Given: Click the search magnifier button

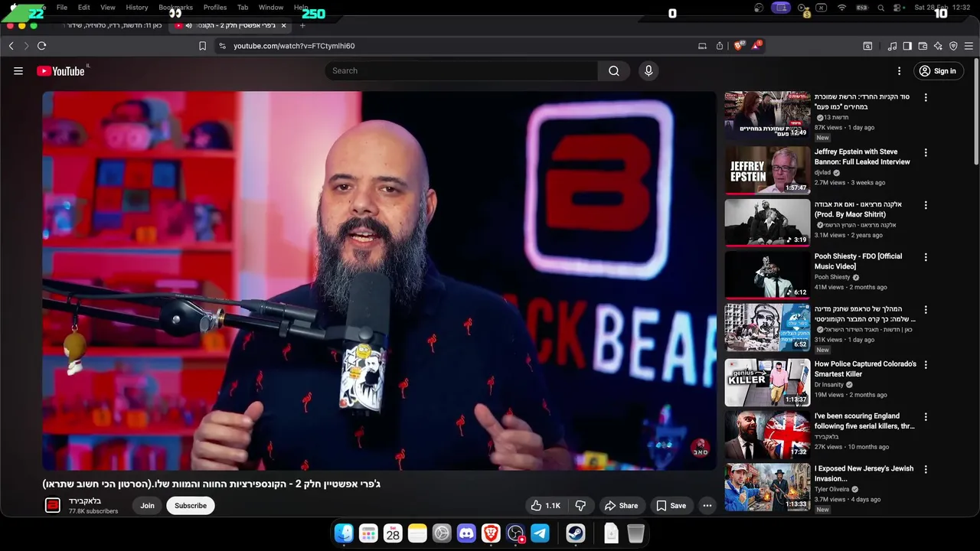Looking at the screenshot, I should [x=614, y=71].
